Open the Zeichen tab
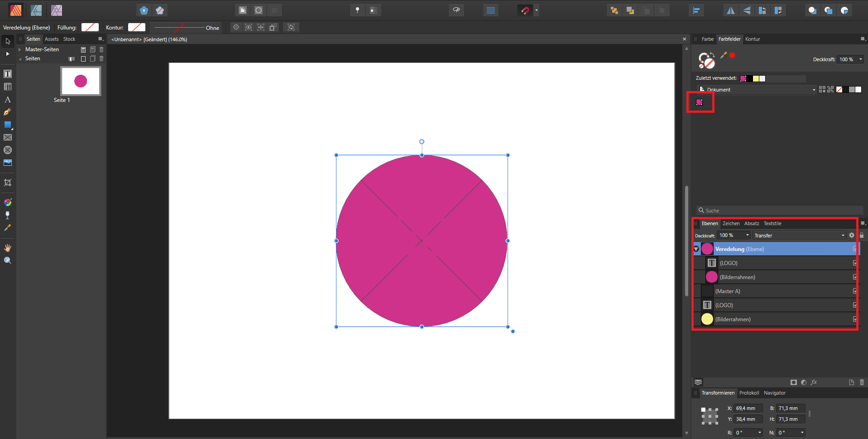 [731, 223]
